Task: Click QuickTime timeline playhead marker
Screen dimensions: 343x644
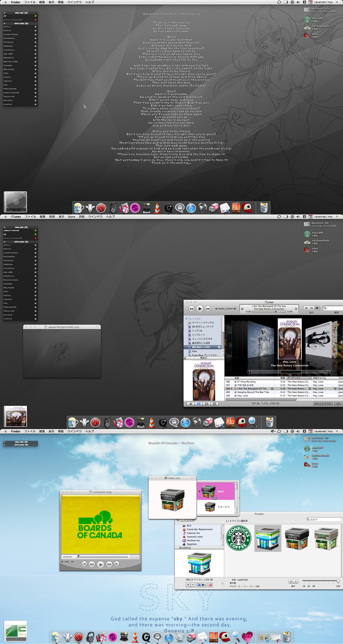Action: tap(78, 556)
